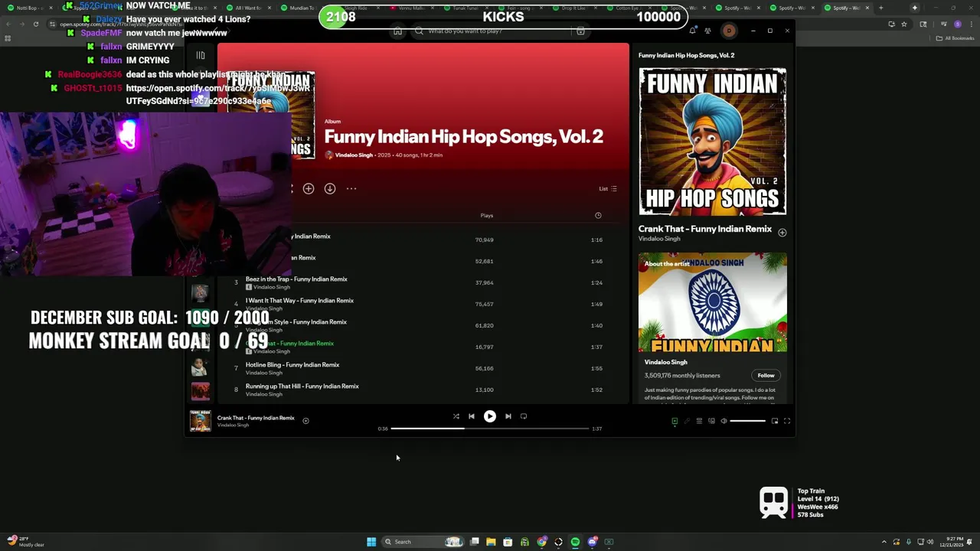
Task: Go to Spotify Home icon
Action: pos(397,31)
